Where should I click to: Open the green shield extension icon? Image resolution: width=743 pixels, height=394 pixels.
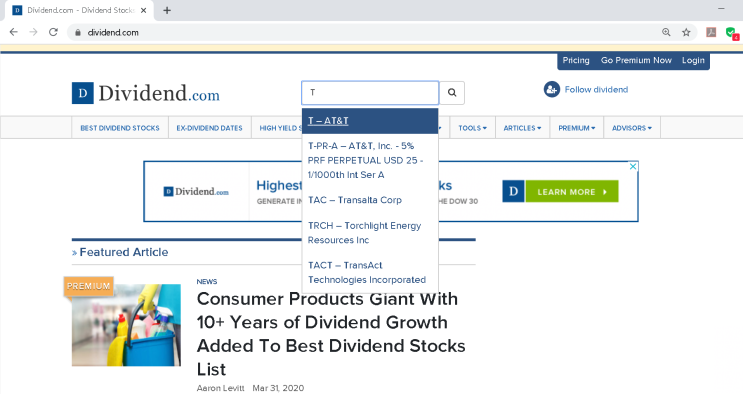[732, 33]
